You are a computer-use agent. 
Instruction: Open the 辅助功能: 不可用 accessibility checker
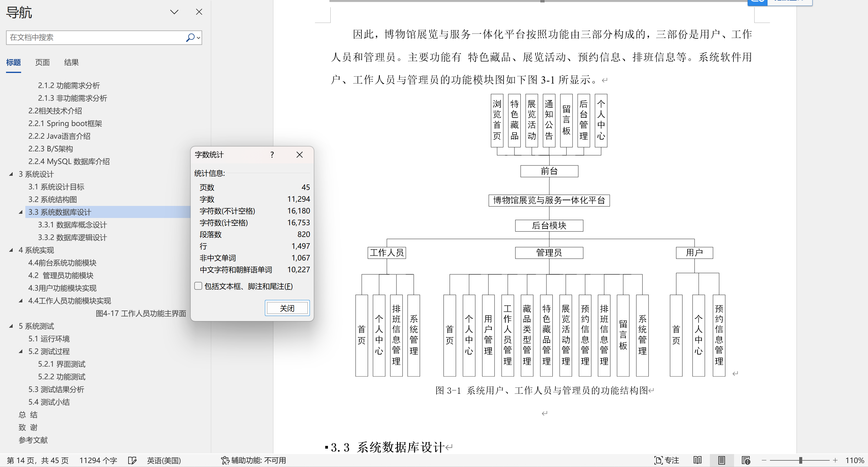[253, 460]
